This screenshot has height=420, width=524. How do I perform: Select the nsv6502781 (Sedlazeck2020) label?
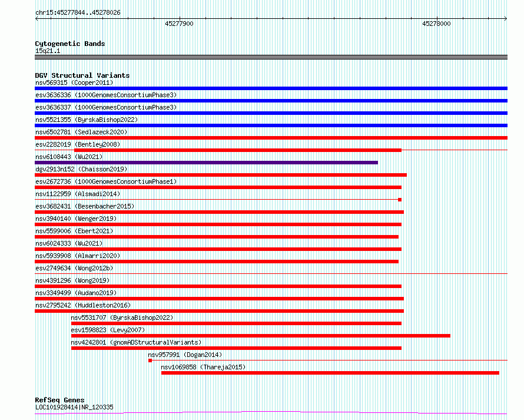pyautogui.click(x=81, y=132)
